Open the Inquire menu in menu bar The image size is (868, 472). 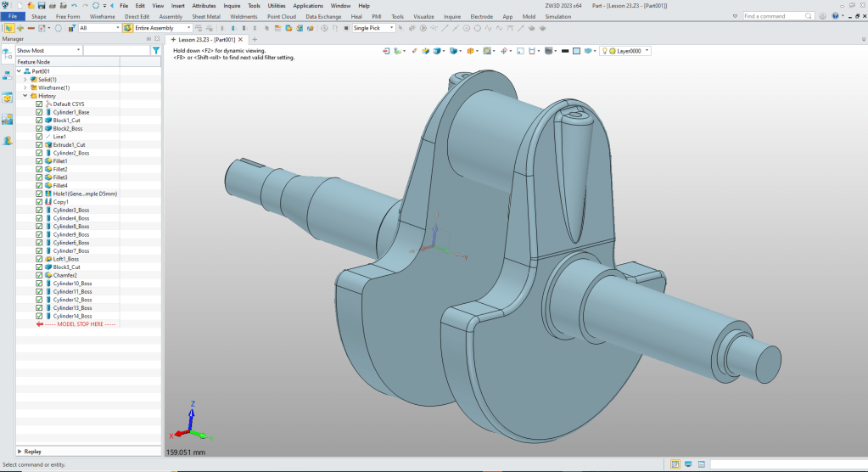pos(232,5)
